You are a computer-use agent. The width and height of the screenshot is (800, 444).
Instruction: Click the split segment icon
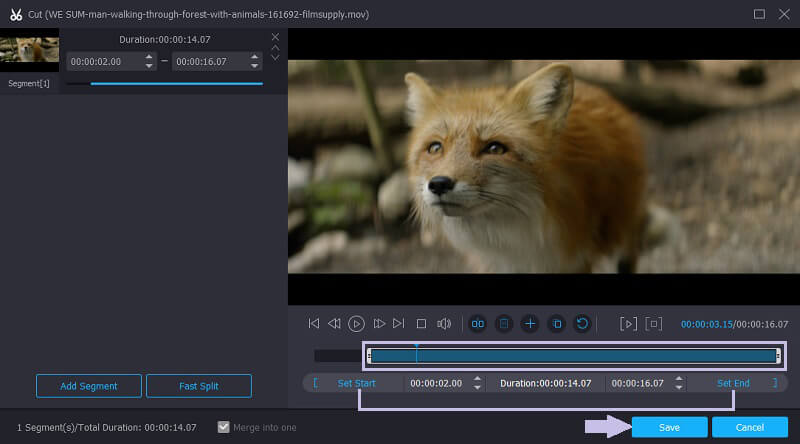click(478, 324)
